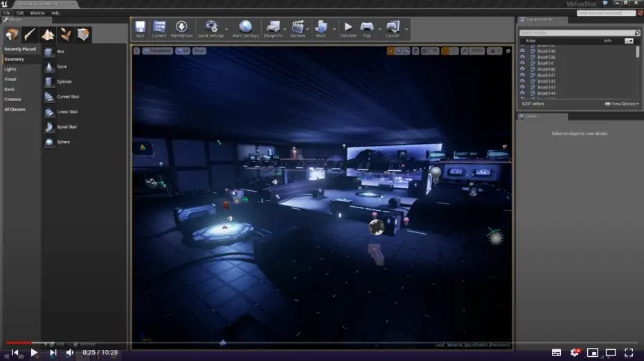This screenshot has height=361, width=644.
Task: Click search magnifier icon in Scene Outliner
Action: click(x=637, y=33)
